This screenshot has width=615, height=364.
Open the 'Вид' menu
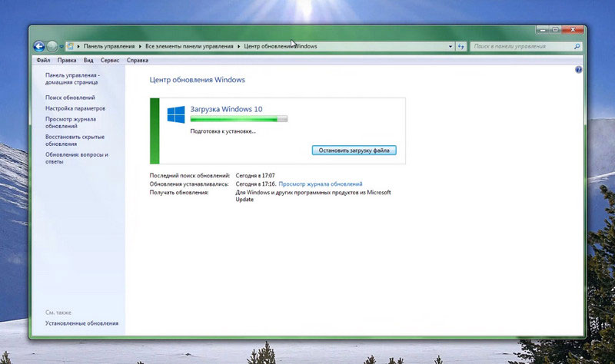pos(89,60)
